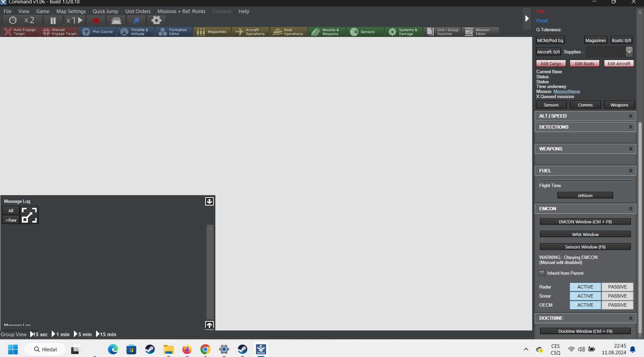Pause the simulation
644x357 pixels.
coord(53,20)
